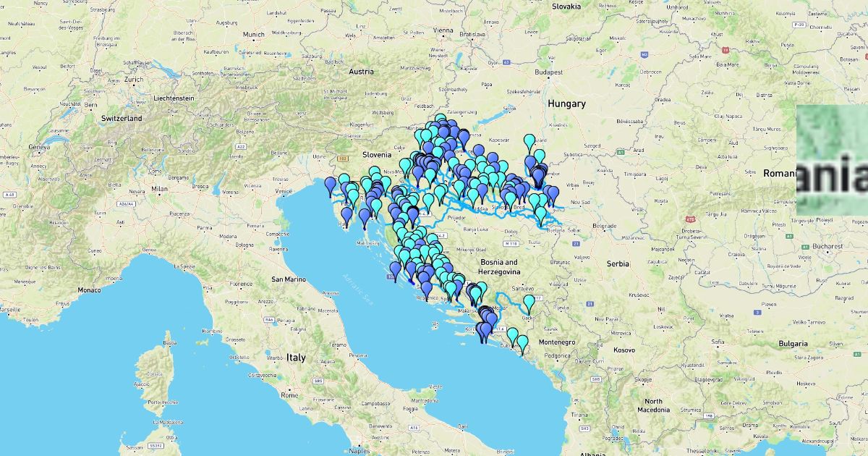Click the westernmost dark blue marker on Istria
This screenshot has height=456, width=868.
[x=331, y=185]
